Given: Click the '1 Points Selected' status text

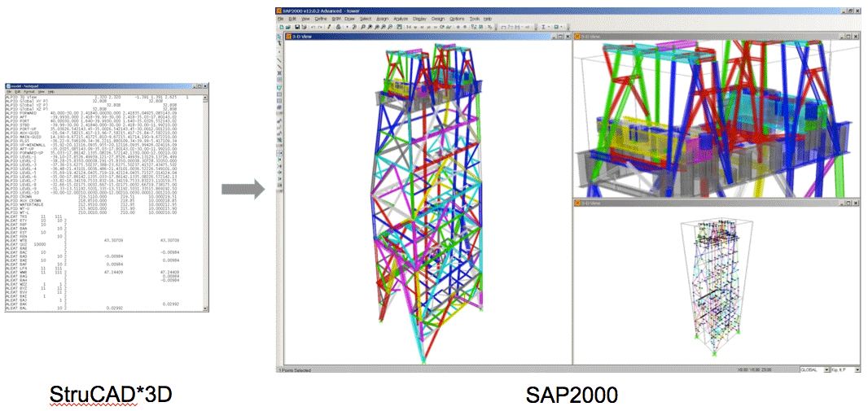Looking at the screenshot, I should point(294,370).
